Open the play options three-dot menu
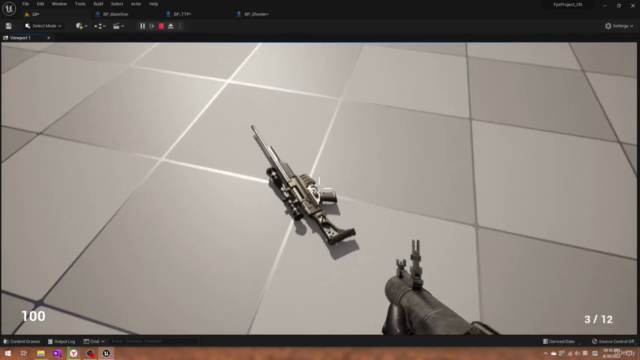 click(x=180, y=26)
